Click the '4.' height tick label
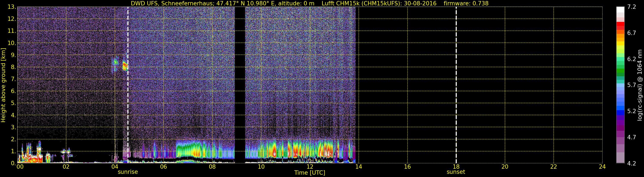The height and width of the screenshot is (177, 644). pyautogui.click(x=13, y=115)
